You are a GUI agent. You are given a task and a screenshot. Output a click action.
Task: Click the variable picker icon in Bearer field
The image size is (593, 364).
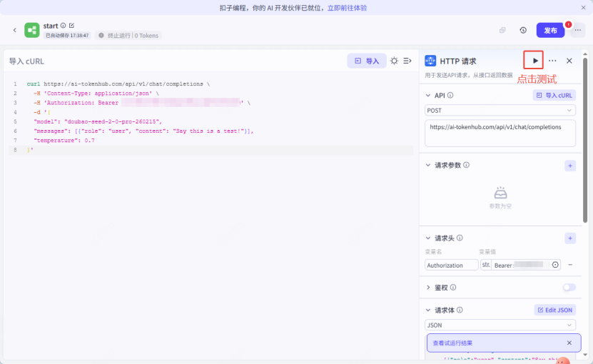pos(555,265)
